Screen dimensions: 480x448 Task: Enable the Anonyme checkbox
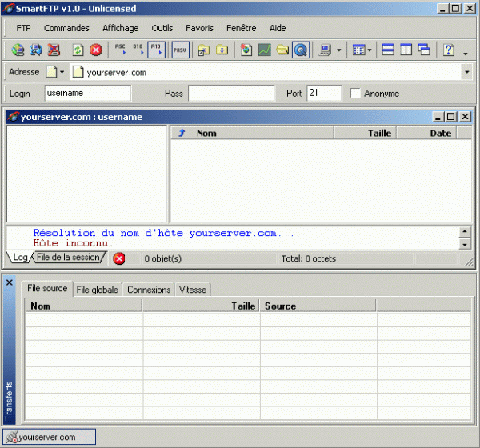355,93
